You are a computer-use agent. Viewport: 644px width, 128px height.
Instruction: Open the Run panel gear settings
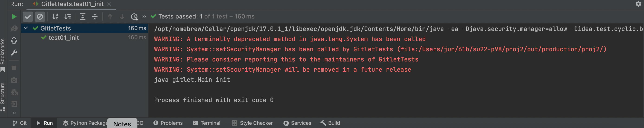638,4
